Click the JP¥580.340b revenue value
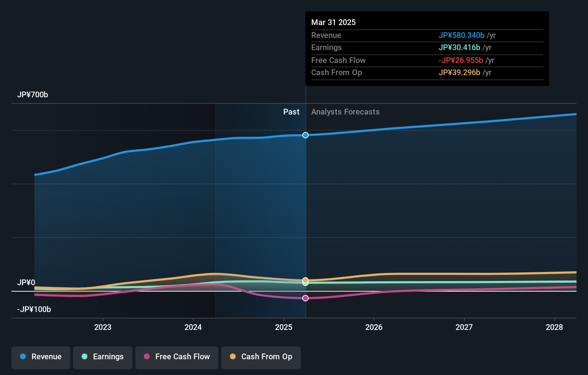 click(x=462, y=35)
